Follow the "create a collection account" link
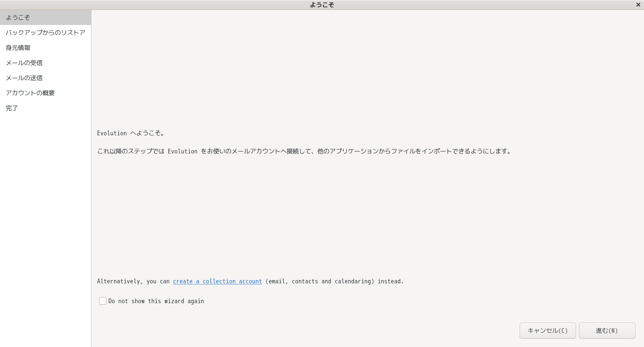Viewport: 644px width, 347px height. pyautogui.click(x=217, y=281)
